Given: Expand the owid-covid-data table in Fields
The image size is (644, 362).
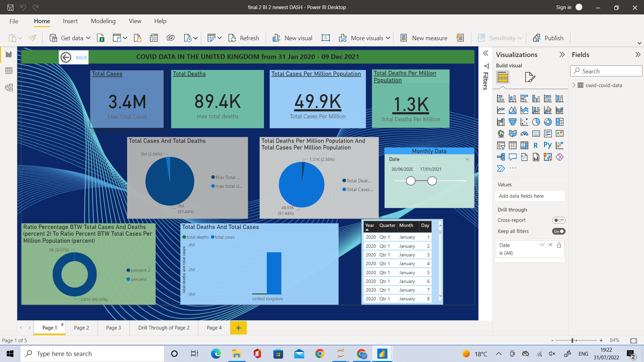Looking at the screenshot, I should pyautogui.click(x=574, y=85).
